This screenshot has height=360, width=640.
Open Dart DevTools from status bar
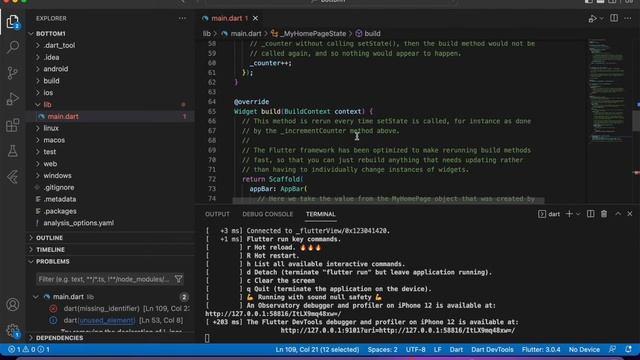pyautogui.click(x=492, y=349)
